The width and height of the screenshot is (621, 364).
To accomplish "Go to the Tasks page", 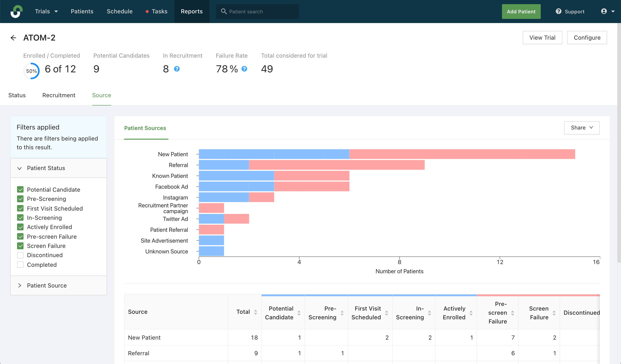I will point(159,11).
